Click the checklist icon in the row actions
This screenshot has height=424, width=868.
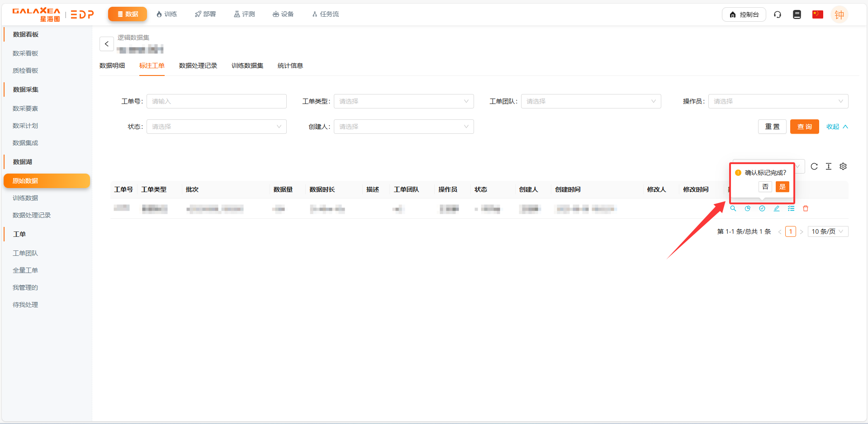click(791, 208)
